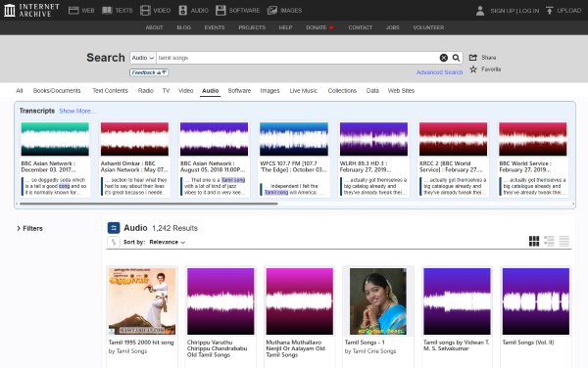Open the About menu link
This screenshot has height=368, width=588.
pos(154,27)
